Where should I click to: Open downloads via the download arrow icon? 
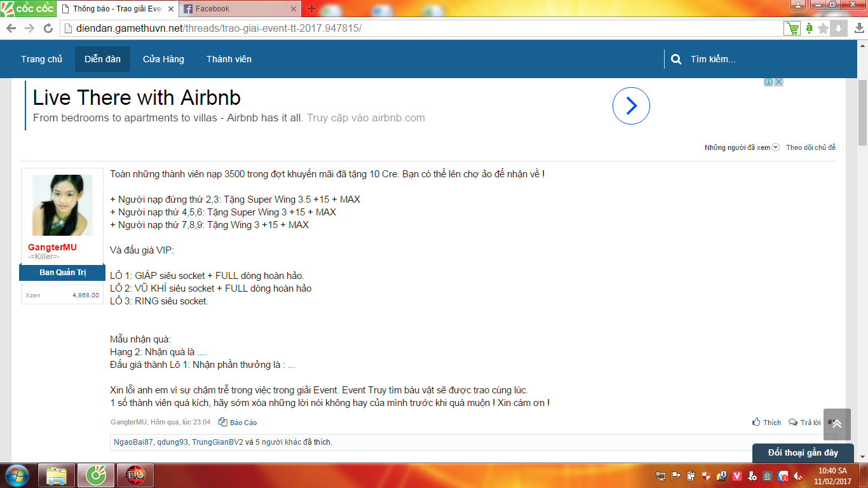pyautogui.click(x=859, y=28)
